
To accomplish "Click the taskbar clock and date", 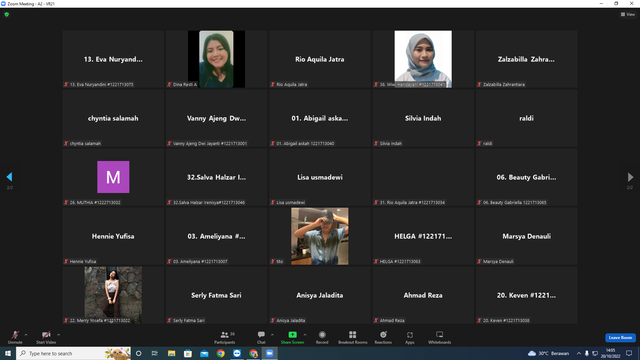I will click(611, 353).
